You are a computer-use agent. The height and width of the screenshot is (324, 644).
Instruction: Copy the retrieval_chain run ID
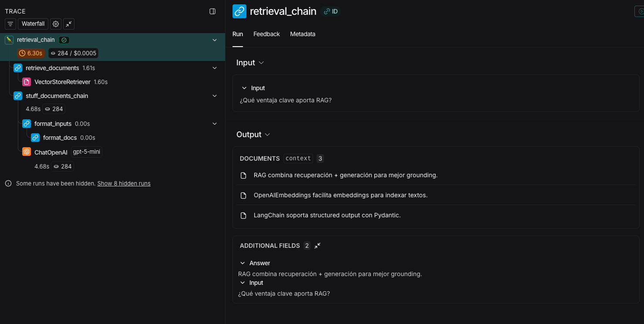pyautogui.click(x=330, y=11)
